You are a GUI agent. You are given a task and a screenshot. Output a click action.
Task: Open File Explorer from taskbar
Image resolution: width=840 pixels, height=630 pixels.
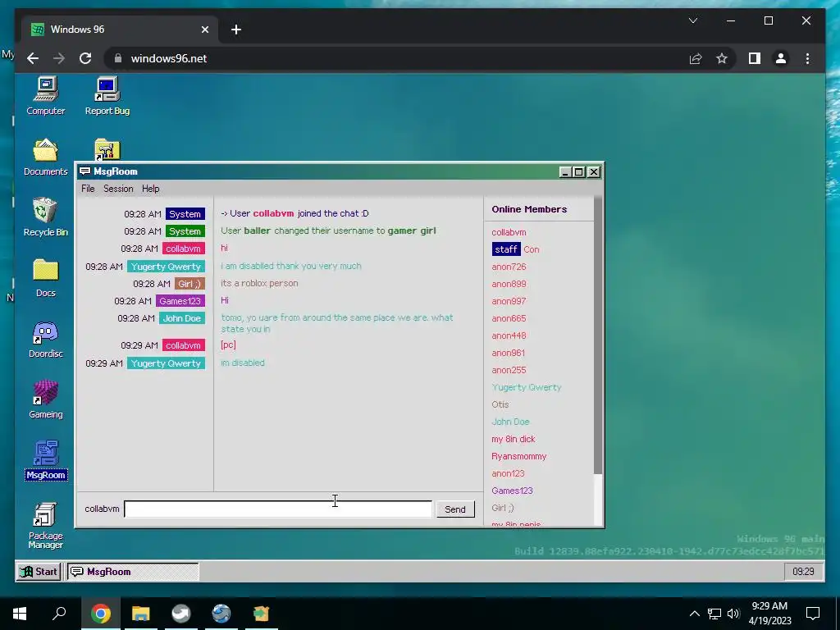pos(141,614)
